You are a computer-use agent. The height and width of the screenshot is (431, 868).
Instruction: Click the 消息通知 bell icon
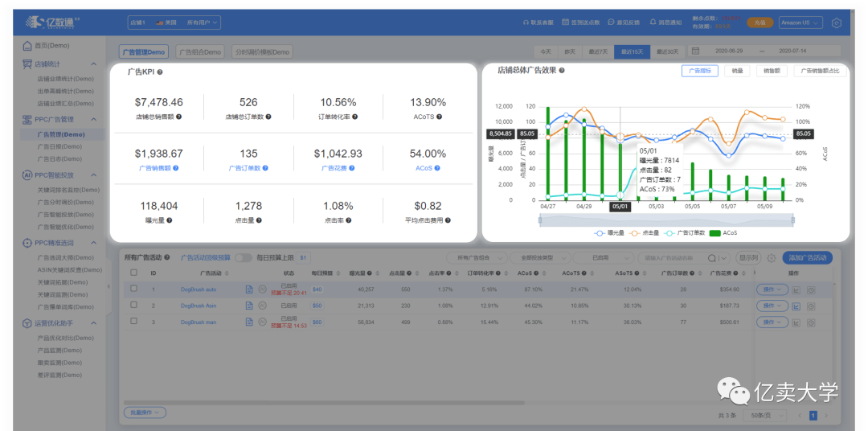pyautogui.click(x=653, y=23)
